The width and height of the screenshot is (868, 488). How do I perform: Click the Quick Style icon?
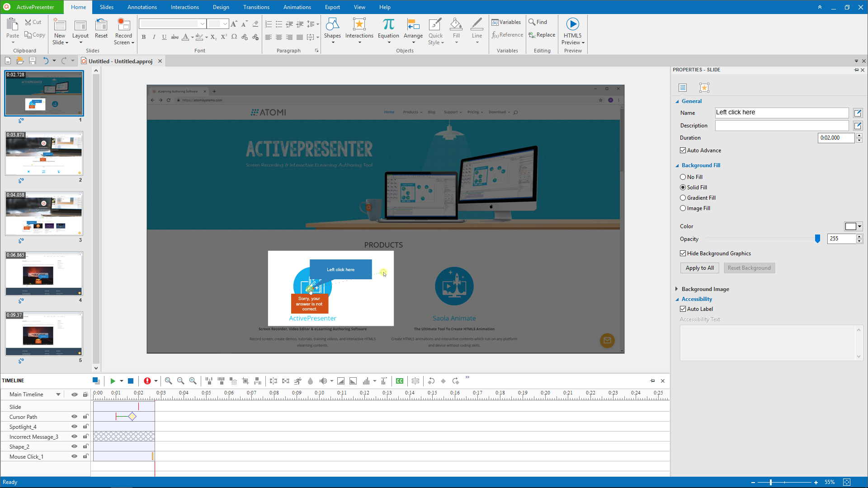435,24
